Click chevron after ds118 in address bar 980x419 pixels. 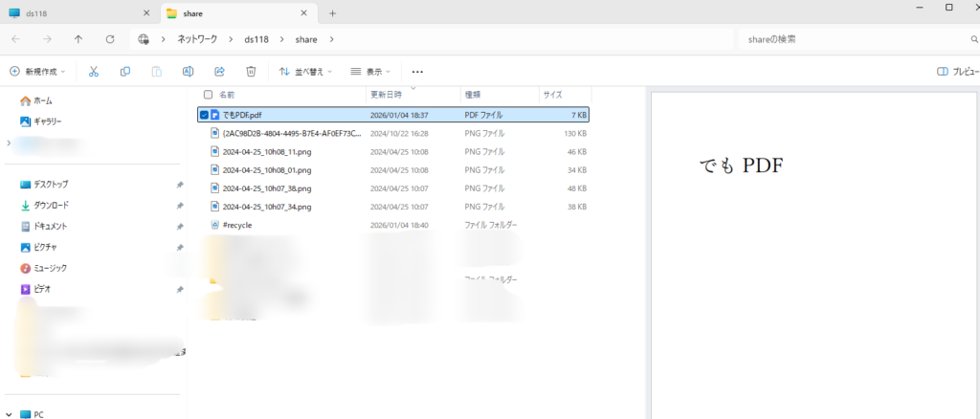coord(281,39)
